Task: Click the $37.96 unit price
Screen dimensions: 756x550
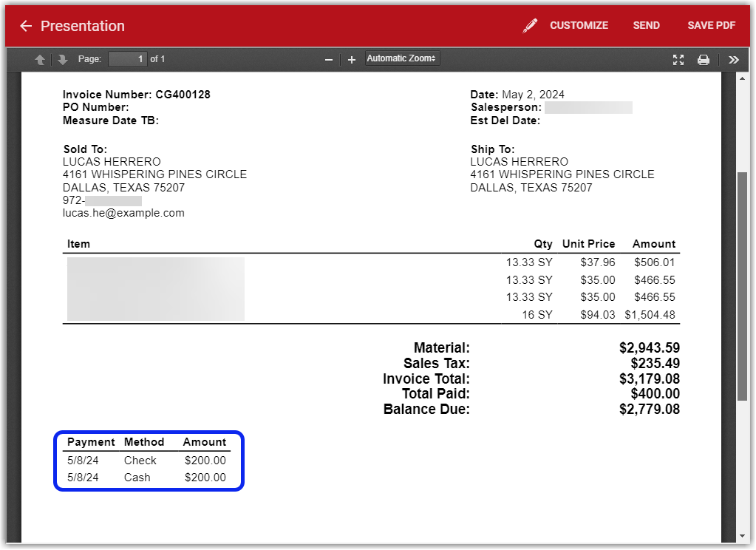Action: (598, 262)
